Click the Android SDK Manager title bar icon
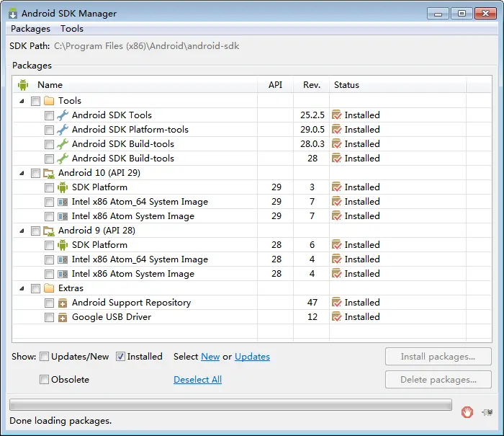504x436 pixels. [13, 14]
